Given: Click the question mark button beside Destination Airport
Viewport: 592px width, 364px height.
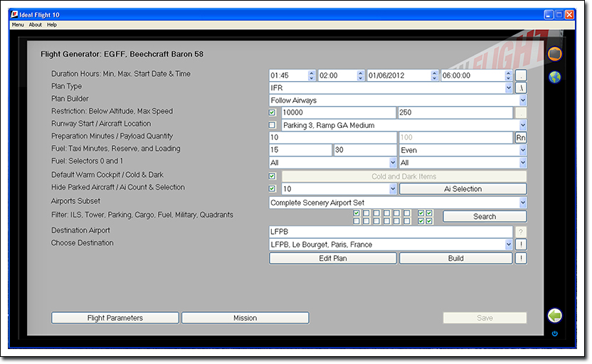Looking at the screenshot, I should [x=521, y=232].
